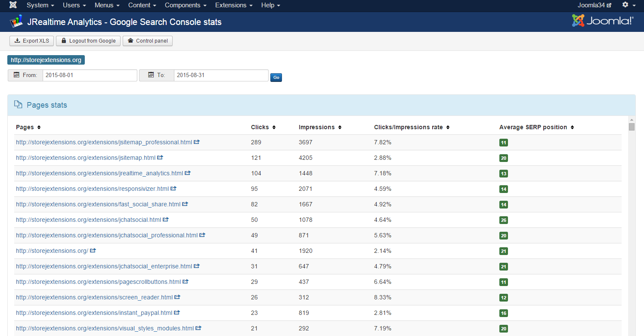This screenshot has width=644, height=336.
Task: Open calendar icon for From date
Action: click(x=17, y=75)
